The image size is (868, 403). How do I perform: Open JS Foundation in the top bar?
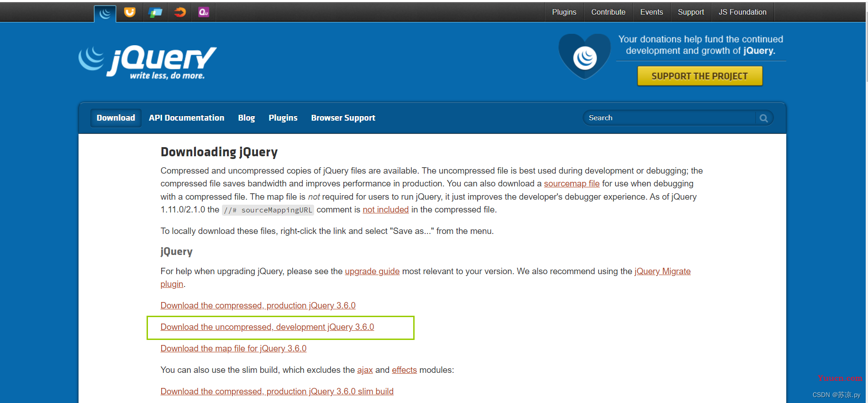coord(742,12)
